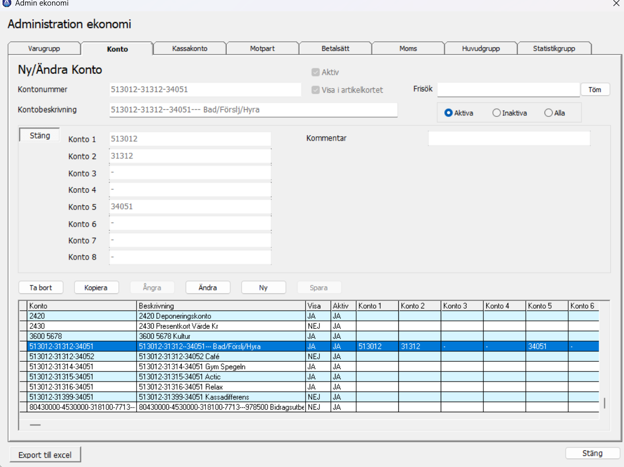Click the Ta bort button
The image size is (624, 467).
41,287
